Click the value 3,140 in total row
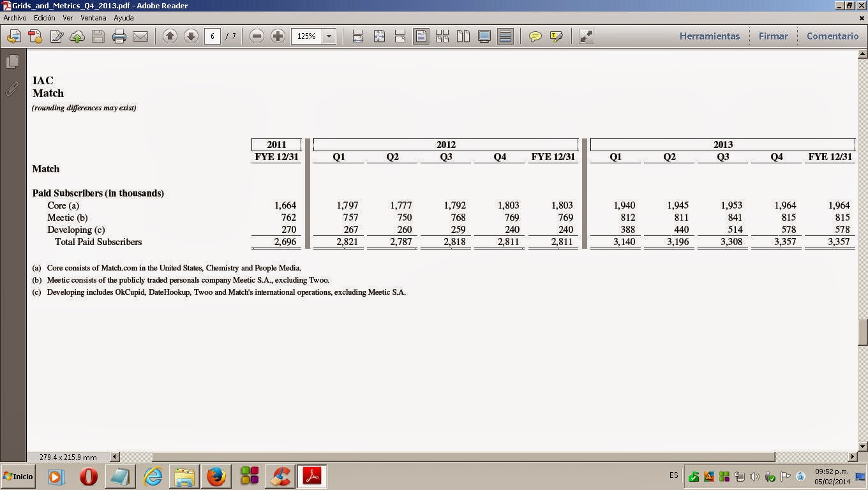Image resolution: width=868 pixels, height=490 pixels. coord(624,242)
